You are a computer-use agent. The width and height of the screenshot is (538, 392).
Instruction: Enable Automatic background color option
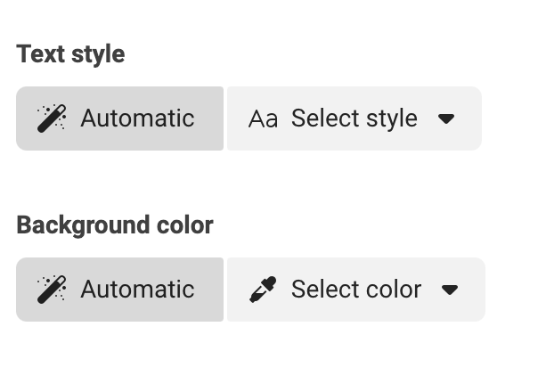point(119,290)
